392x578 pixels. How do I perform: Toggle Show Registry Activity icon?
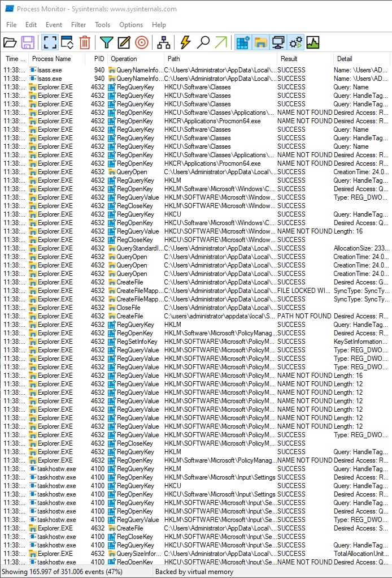point(243,42)
